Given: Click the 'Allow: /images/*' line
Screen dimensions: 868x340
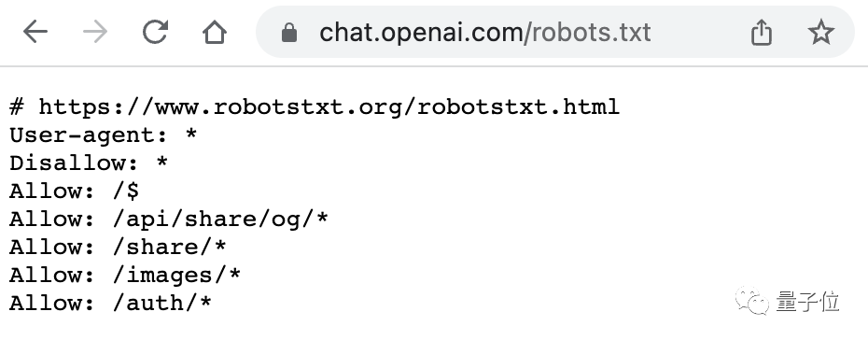Looking at the screenshot, I should click(125, 276).
